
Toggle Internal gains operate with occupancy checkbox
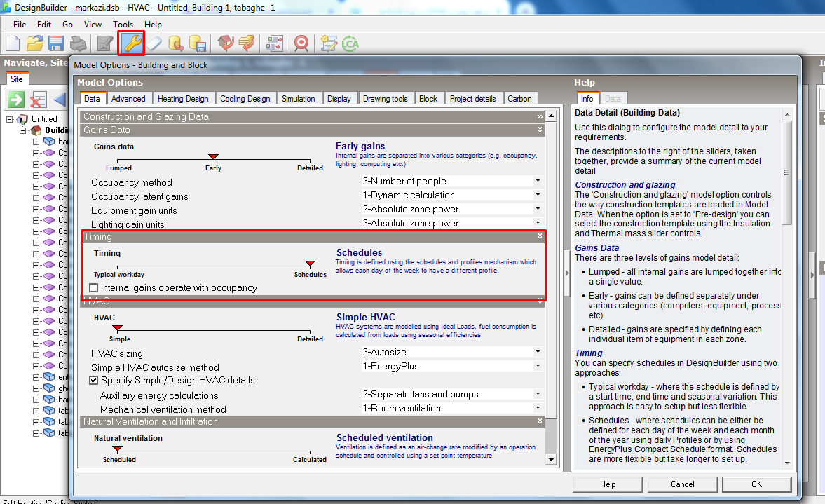[94, 288]
